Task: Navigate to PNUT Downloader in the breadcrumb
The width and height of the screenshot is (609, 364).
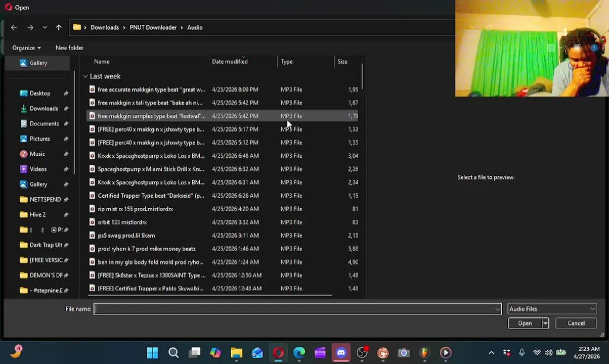Action: coord(153,27)
